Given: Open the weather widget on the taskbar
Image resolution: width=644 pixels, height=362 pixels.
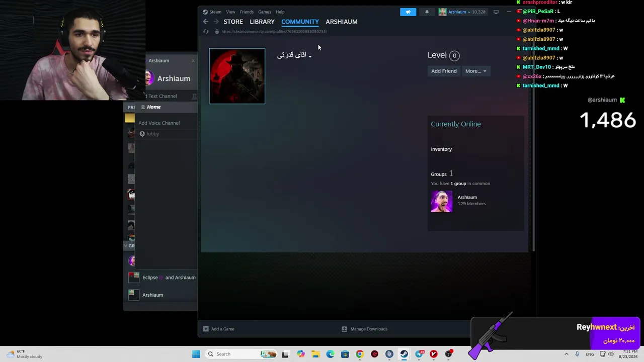Looking at the screenshot, I should (x=23, y=354).
